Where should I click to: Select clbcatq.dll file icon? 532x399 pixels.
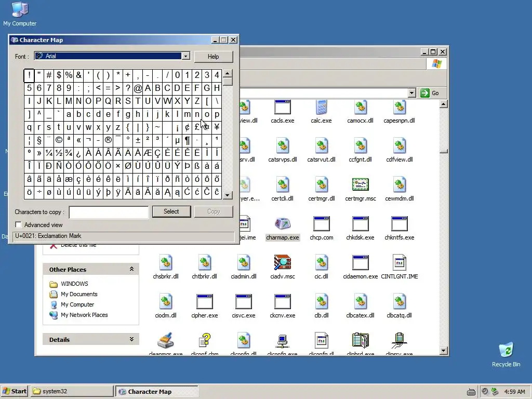[400, 302]
